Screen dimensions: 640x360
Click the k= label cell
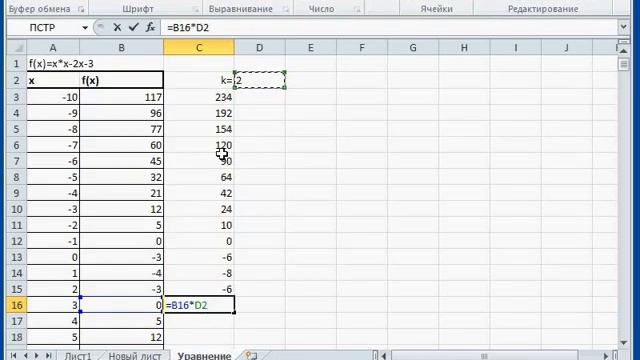[x=199, y=80]
